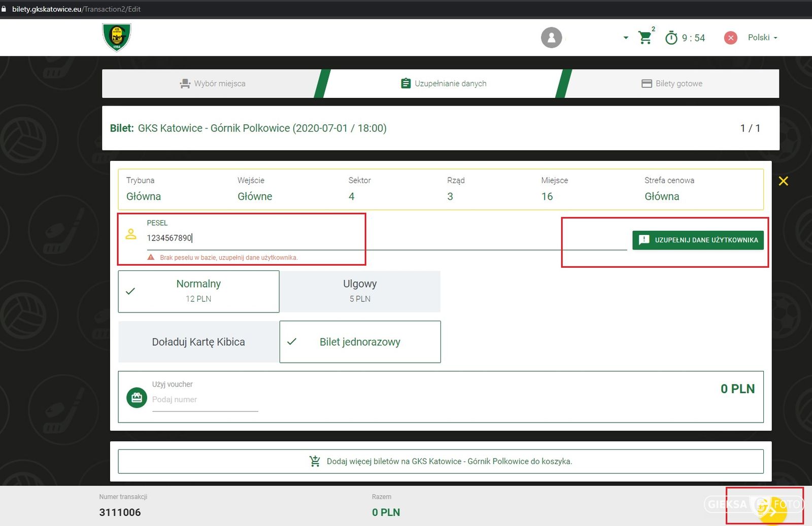The width and height of the screenshot is (812, 526).
Task: Open the Polski language dropdown
Action: (x=762, y=38)
